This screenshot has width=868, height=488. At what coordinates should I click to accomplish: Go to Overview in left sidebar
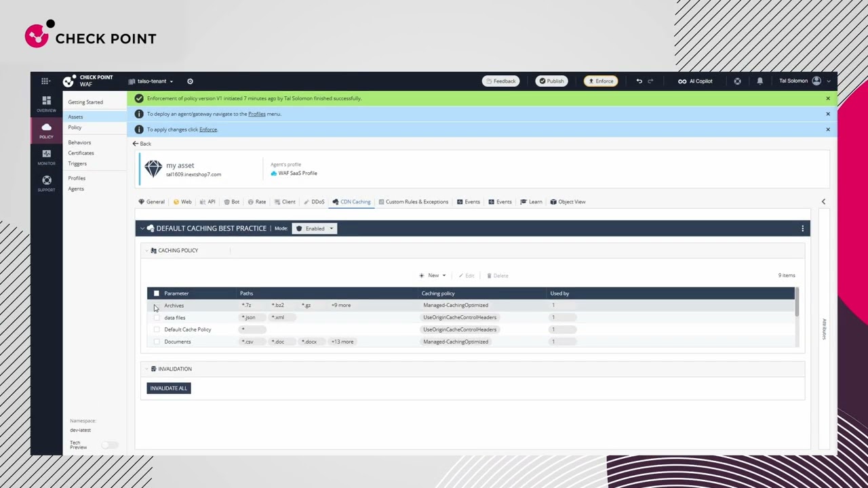click(x=46, y=104)
